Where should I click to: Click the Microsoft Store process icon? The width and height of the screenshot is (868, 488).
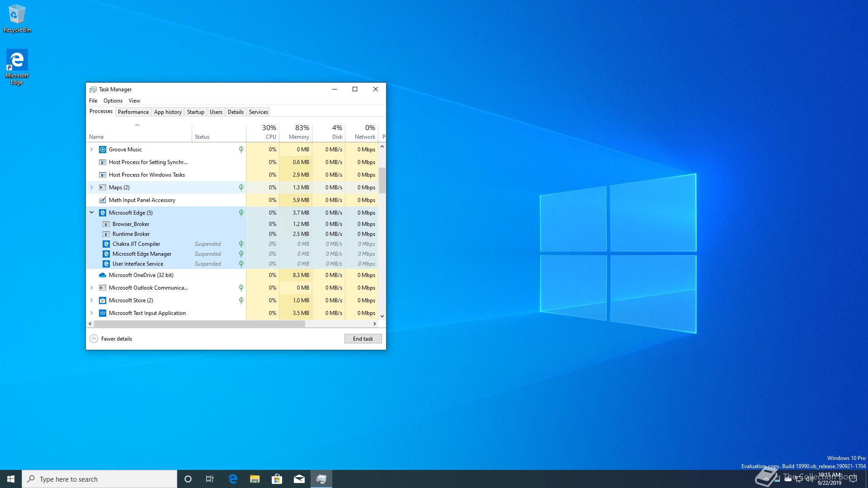pyautogui.click(x=103, y=300)
